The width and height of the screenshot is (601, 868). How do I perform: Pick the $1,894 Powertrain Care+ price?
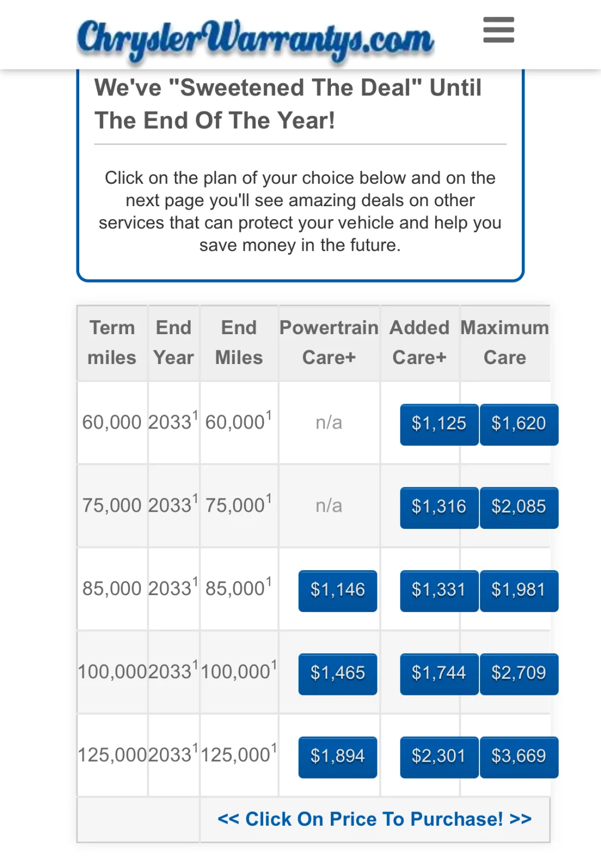pyautogui.click(x=337, y=757)
